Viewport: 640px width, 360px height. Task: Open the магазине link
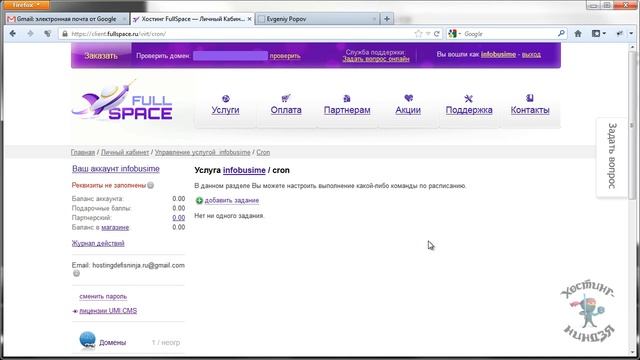pos(115,227)
